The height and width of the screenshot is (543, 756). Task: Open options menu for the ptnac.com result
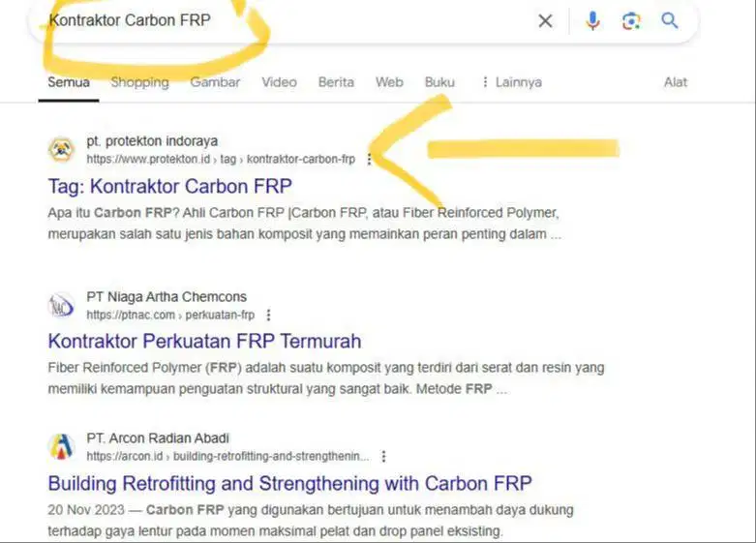[268, 315]
